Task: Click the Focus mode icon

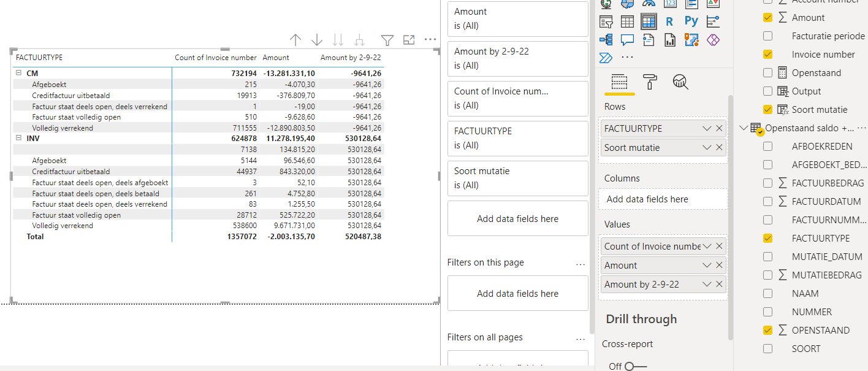Action: pyautogui.click(x=409, y=40)
